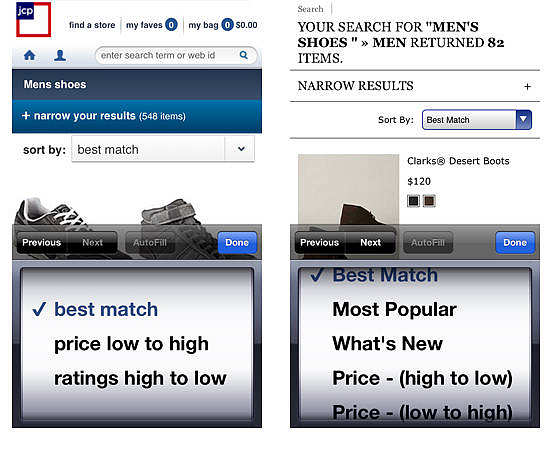Open my bag counter badge
Image resolution: width=550 pixels, height=451 pixels.
(x=227, y=25)
